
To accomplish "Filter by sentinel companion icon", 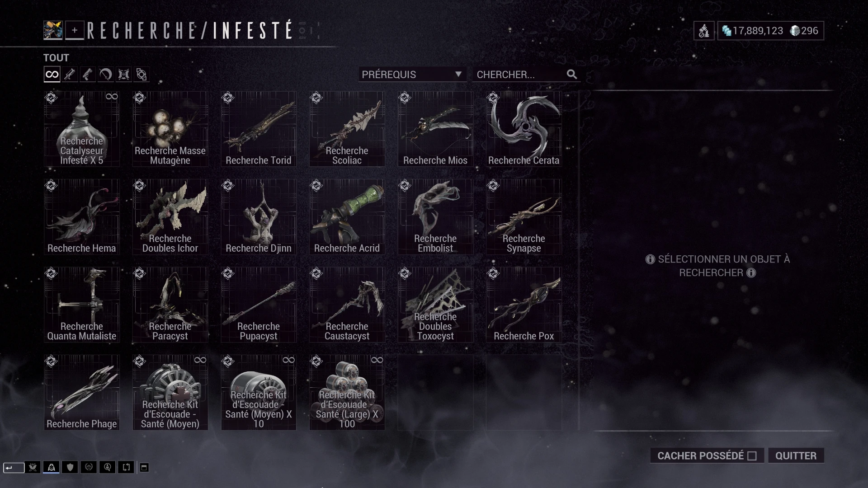I will [x=123, y=75].
